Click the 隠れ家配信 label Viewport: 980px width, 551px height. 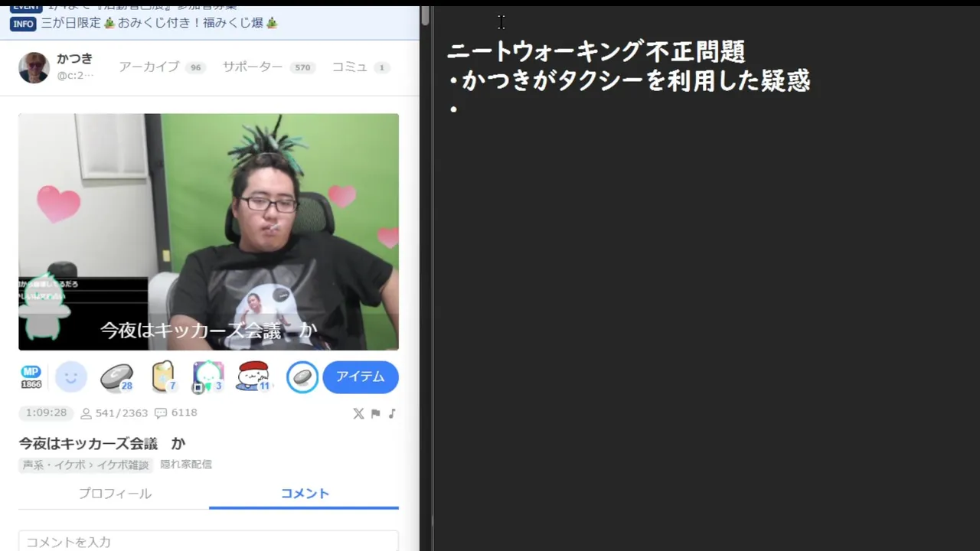[x=186, y=465]
